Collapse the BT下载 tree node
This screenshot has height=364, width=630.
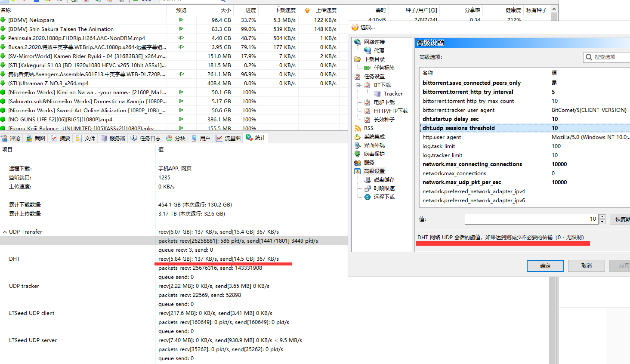point(358,85)
